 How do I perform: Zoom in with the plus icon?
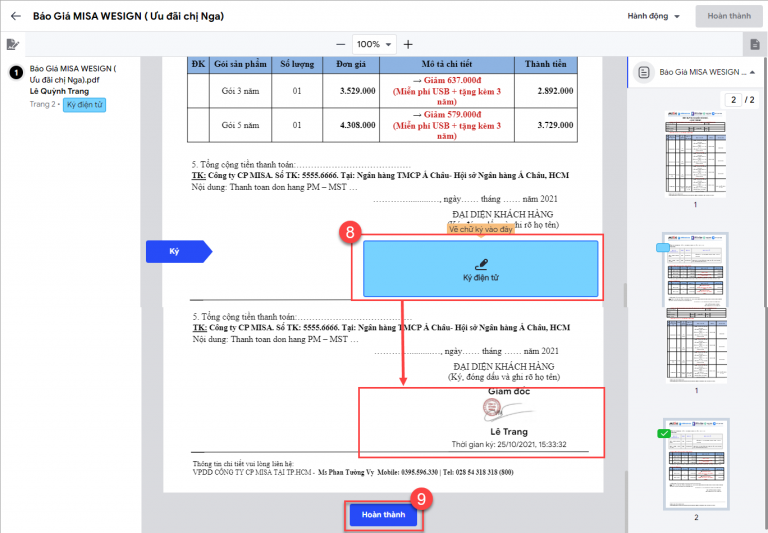408,45
